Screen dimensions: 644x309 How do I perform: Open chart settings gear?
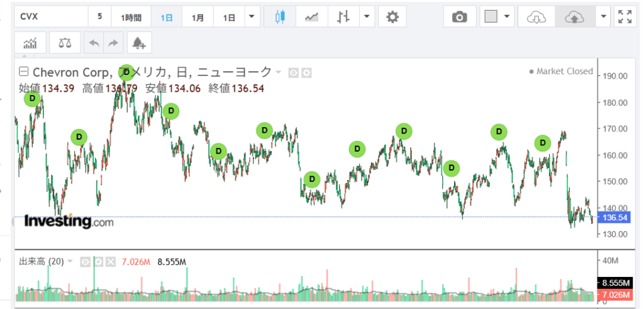pyautogui.click(x=392, y=17)
